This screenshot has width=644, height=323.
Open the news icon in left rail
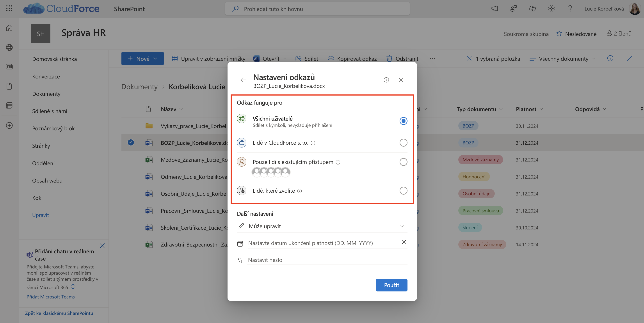(x=9, y=67)
